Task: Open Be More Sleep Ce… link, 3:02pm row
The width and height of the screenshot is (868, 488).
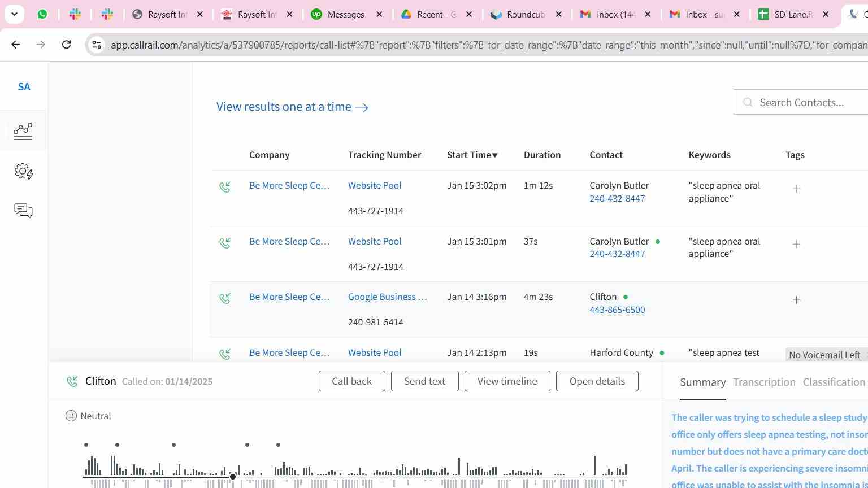Action: (x=289, y=185)
